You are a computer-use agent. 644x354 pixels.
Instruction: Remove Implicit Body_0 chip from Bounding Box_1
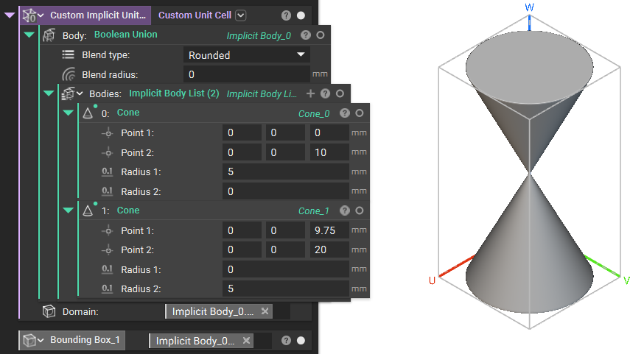click(246, 341)
